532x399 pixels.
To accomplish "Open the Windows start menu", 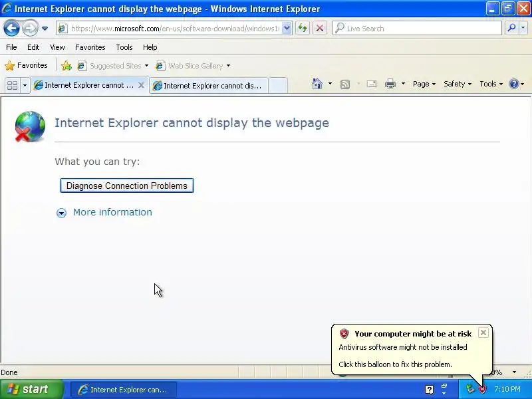I will tap(31, 389).
